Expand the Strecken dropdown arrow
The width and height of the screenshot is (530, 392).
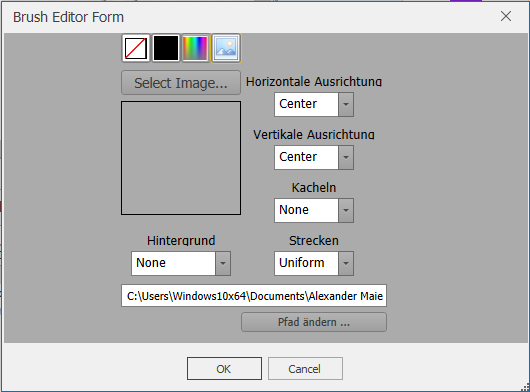click(x=346, y=263)
